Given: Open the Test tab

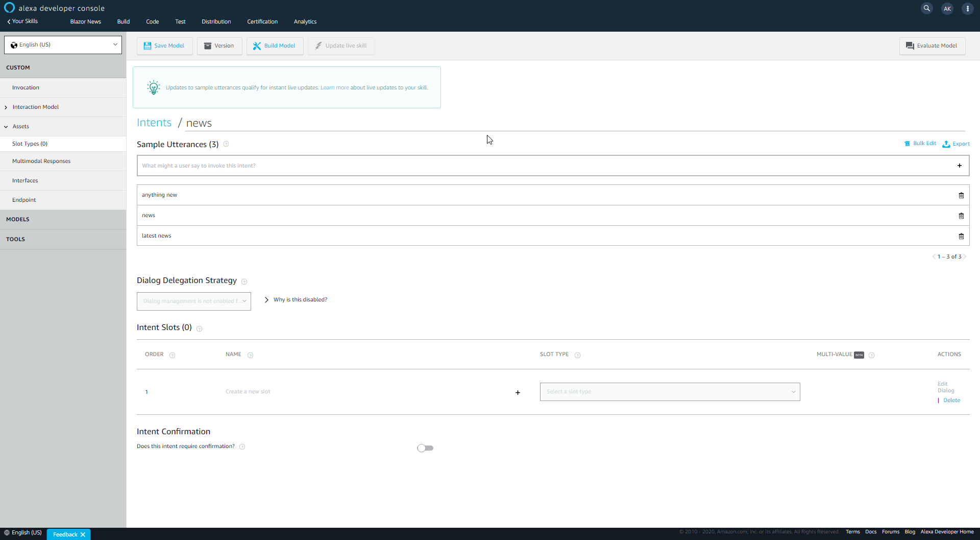Looking at the screenshot, I should pos(180,21).
